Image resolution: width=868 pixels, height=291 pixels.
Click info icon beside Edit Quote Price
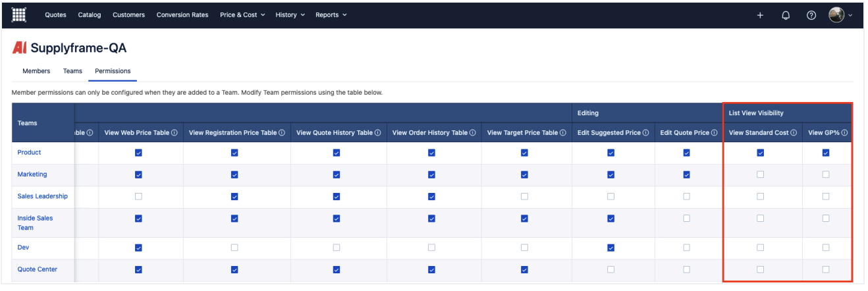(715, 133)
